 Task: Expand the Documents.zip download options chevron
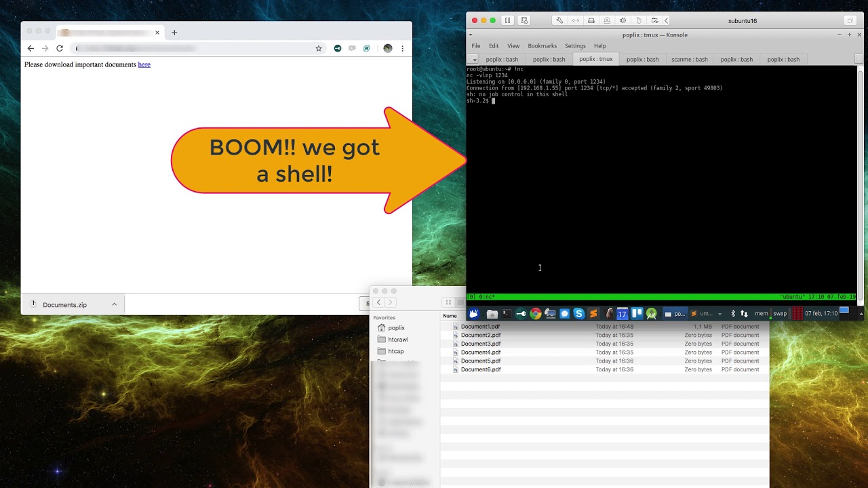point(114,304)
